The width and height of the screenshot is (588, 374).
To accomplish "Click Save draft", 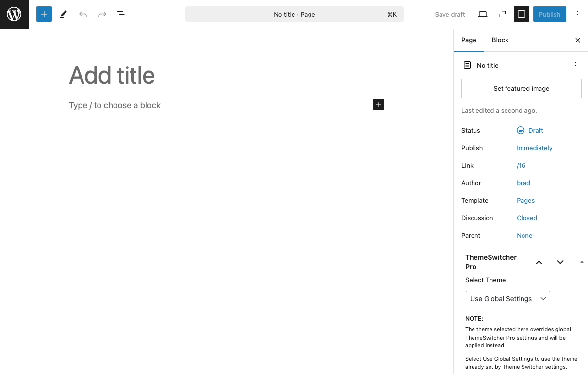I will coord(450,14).
